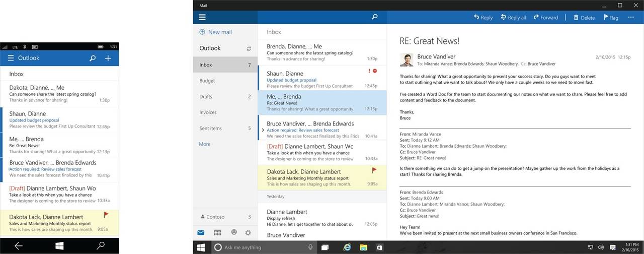644x254 pixels.
Task: Tap the Inbox heading on phone
Action: tap(17, 74)
